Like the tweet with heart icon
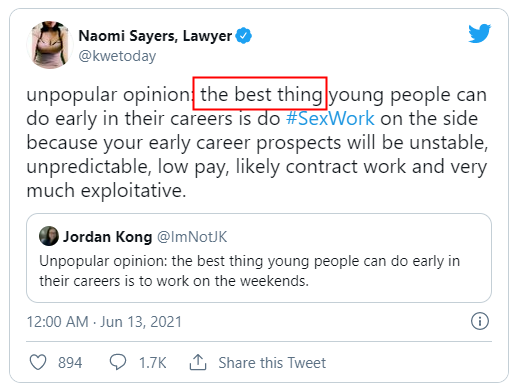 pos(38,362)
